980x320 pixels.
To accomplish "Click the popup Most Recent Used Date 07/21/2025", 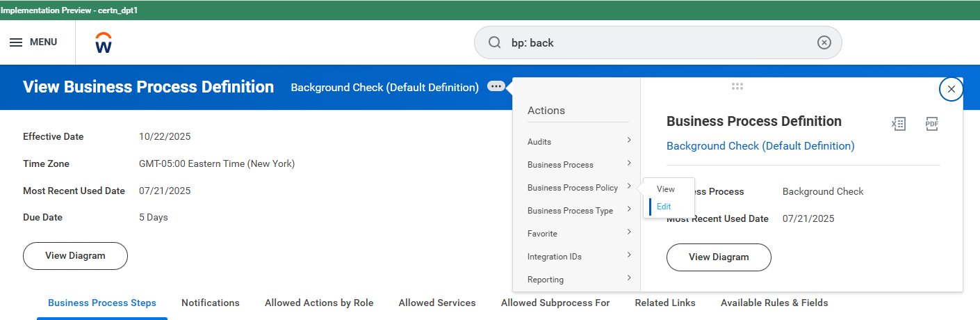I will click(808, 219).
